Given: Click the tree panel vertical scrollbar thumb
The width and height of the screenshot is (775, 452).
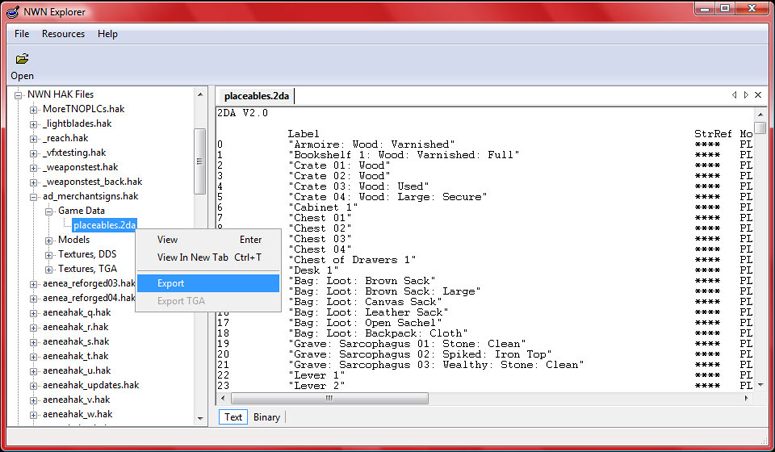Looking at the screenshot, I should tap(200, 161).
